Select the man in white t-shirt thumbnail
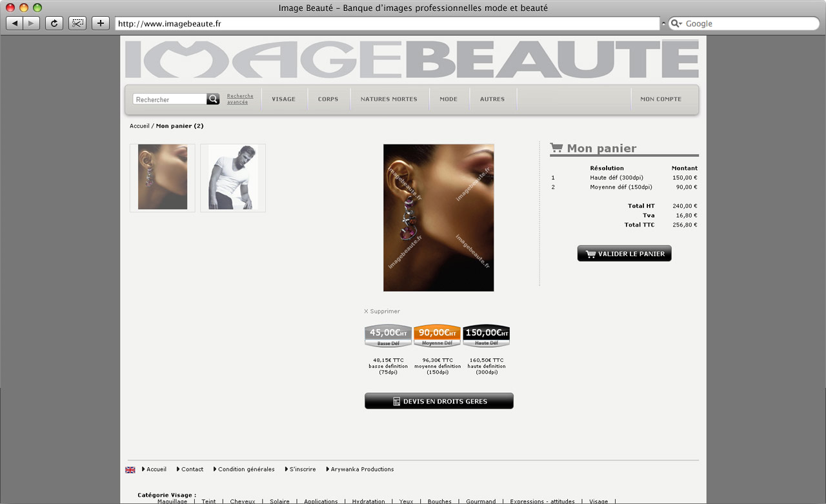Image resolution: width=826 pixels, height=504 pixels. [233, 177]
